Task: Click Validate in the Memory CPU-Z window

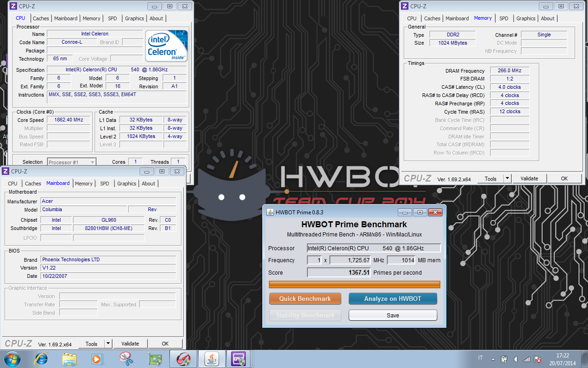Action: [529, 178]
